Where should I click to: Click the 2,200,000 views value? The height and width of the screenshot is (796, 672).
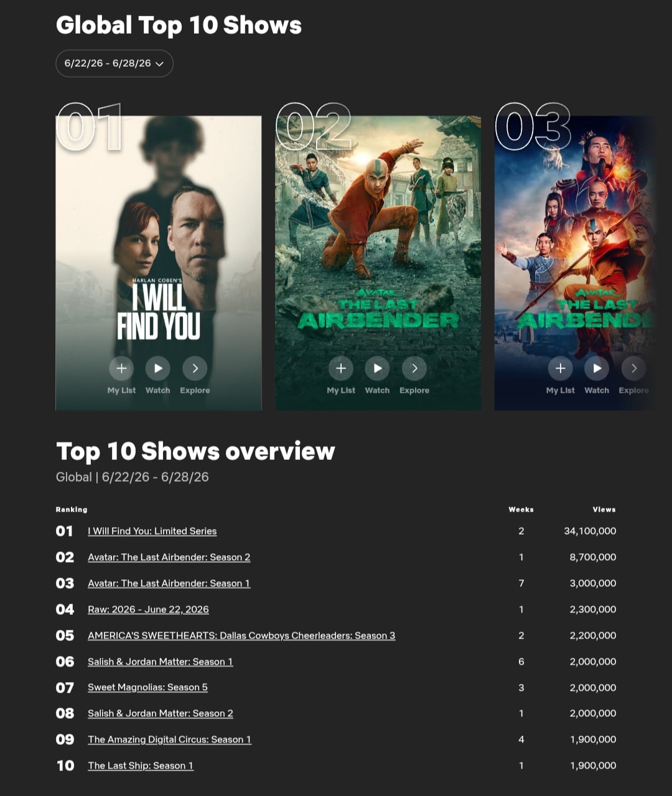point(593,635)
